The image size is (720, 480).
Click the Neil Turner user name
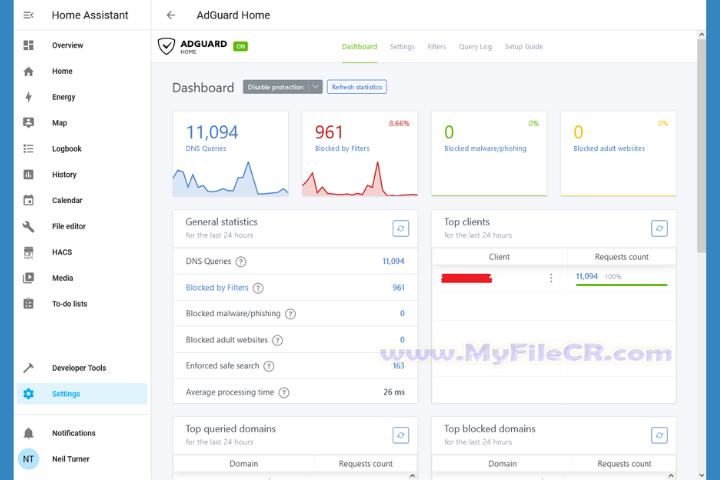71,459
